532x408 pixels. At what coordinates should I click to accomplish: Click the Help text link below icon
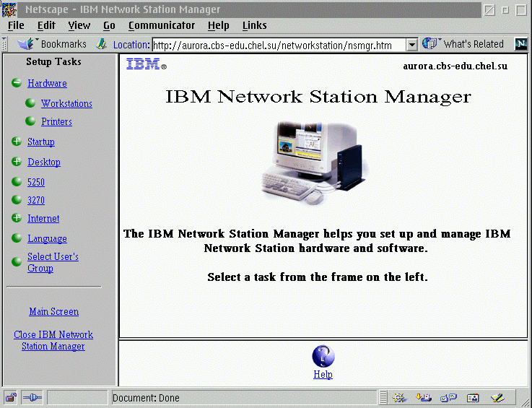click(x=323, y=374)
